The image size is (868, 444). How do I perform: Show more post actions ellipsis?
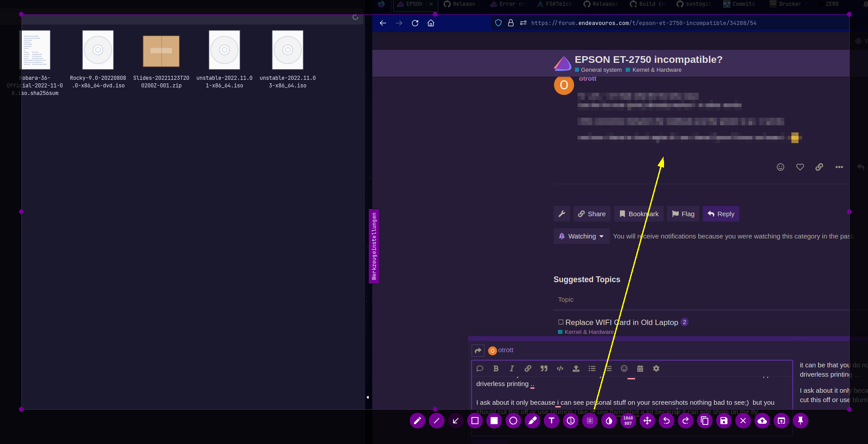(839, 167)
